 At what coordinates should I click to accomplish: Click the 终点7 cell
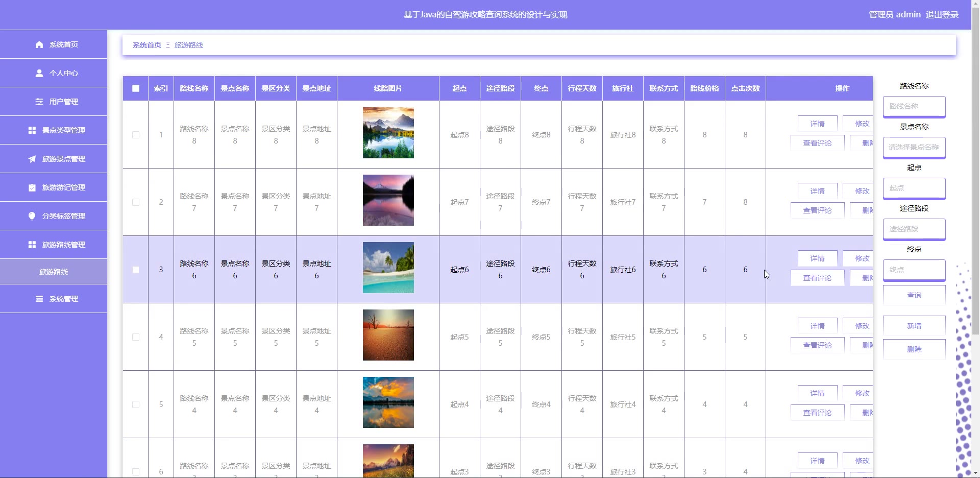[541, 202]
